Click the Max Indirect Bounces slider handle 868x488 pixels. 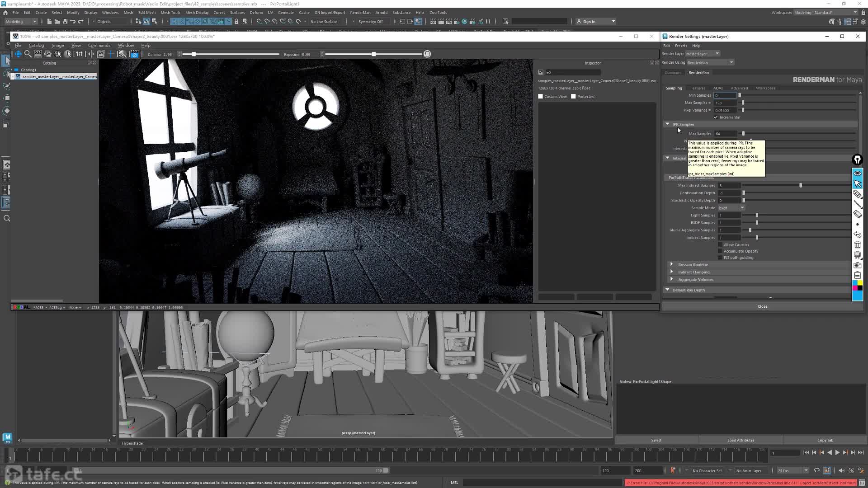point(801,185)
